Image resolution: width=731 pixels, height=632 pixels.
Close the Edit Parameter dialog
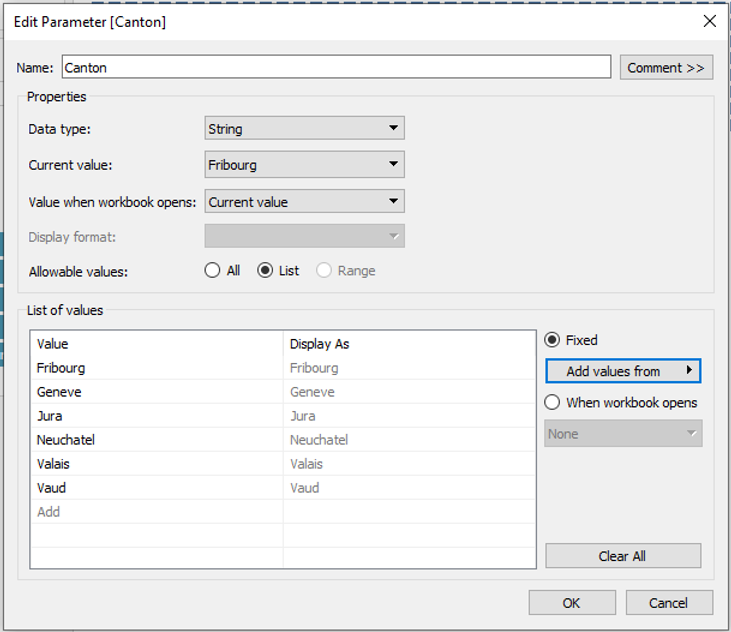[x=710, y=21]
